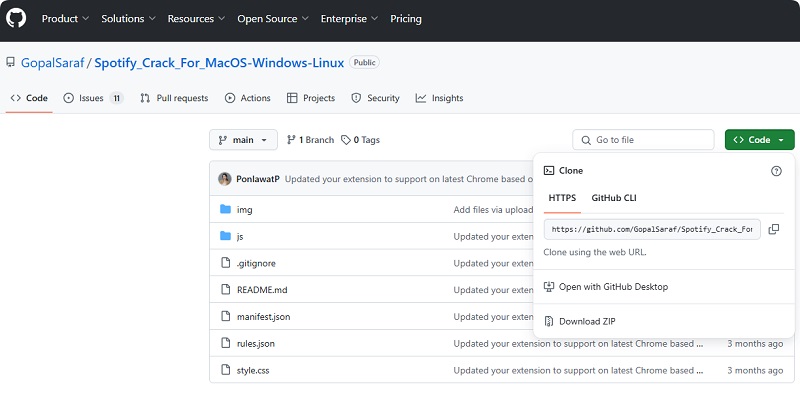Click the ZIP file icon
Image resolution: width=800 pixels, height=393 pixels.
coord(549,321)
